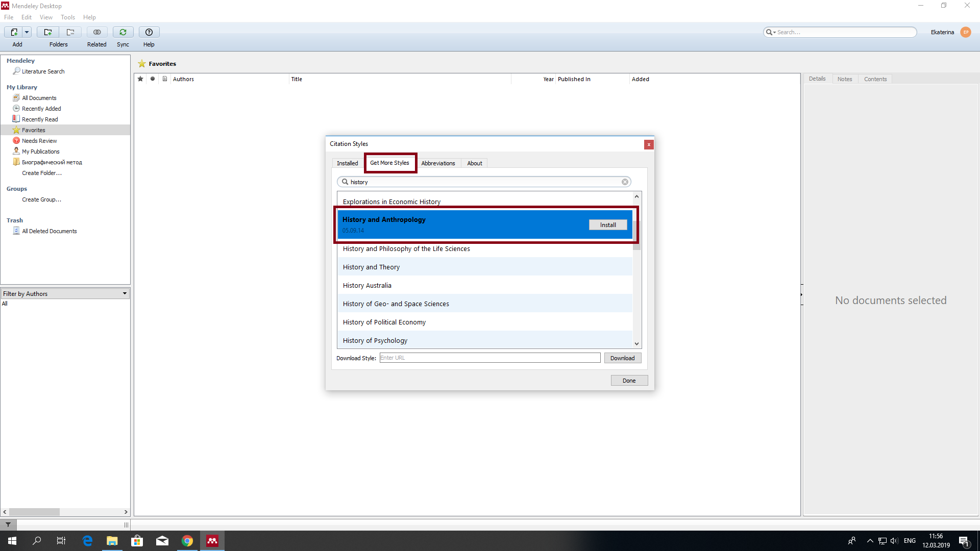
Task: Open the Help menu in the menu bar
Action: click(89, 17)
